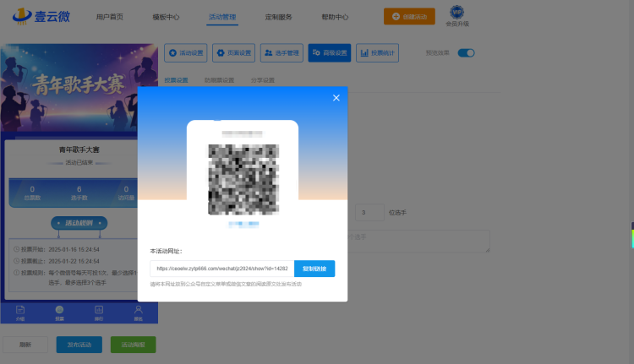Open 页面设置 page settings
The image size is (634, 364).
pyautogui.click(x=233, y=53)
